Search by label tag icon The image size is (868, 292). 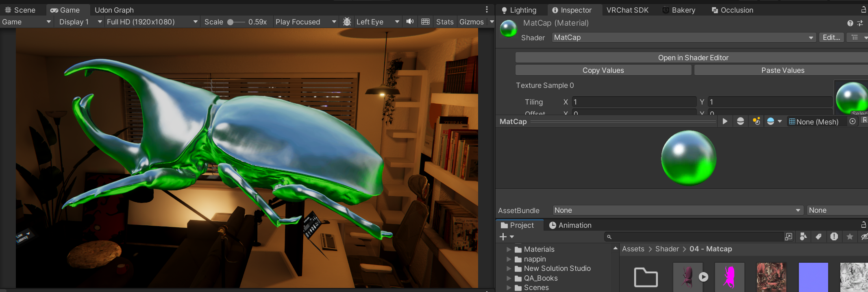(x=818, y=237)
